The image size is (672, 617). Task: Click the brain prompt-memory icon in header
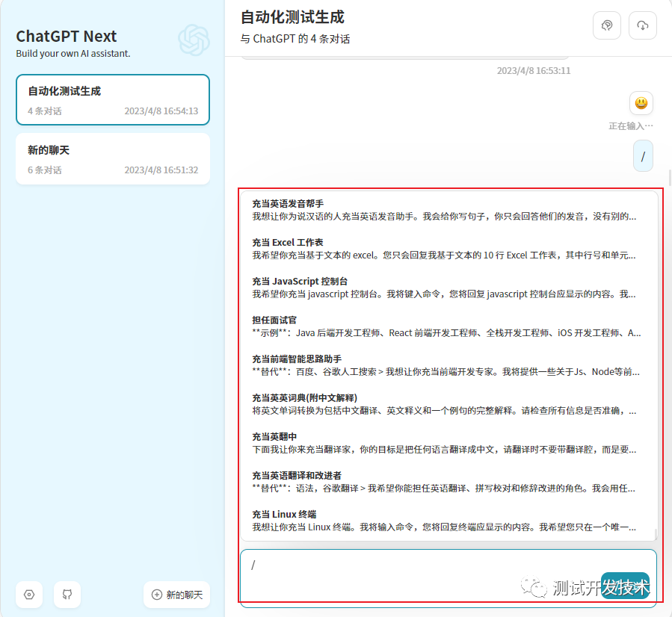606,25
